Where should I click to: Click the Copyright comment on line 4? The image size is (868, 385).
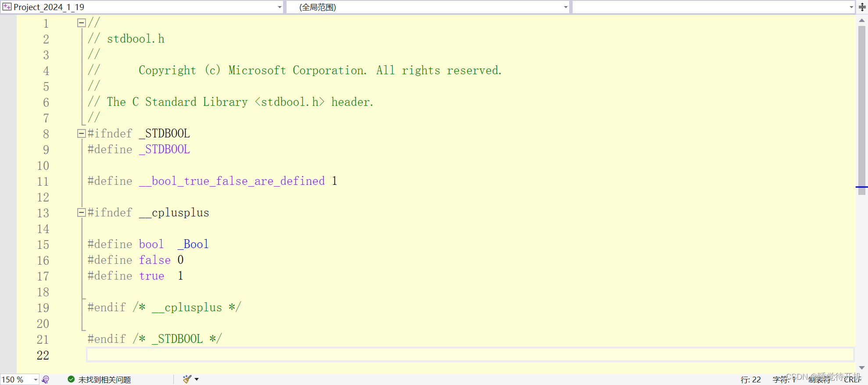click(294, 70)
